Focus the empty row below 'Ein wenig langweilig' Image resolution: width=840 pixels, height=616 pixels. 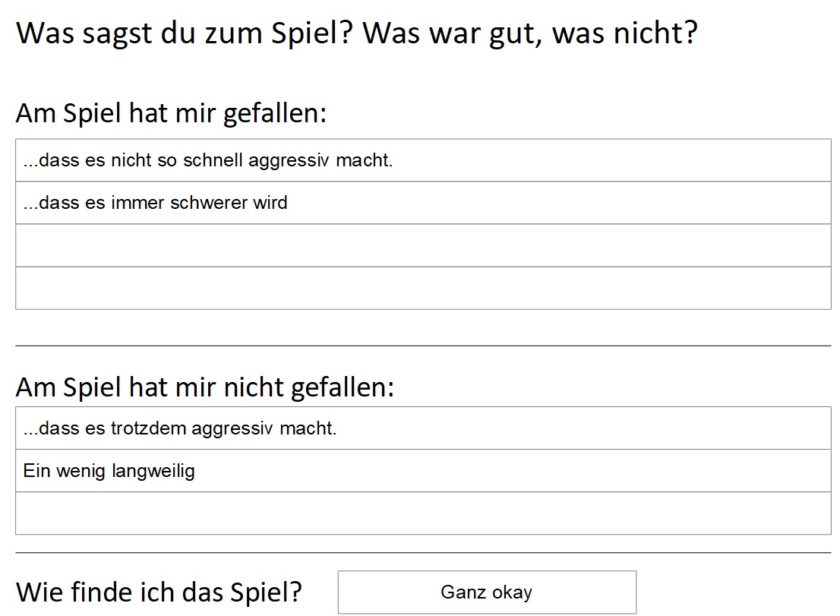click(423, 513)
